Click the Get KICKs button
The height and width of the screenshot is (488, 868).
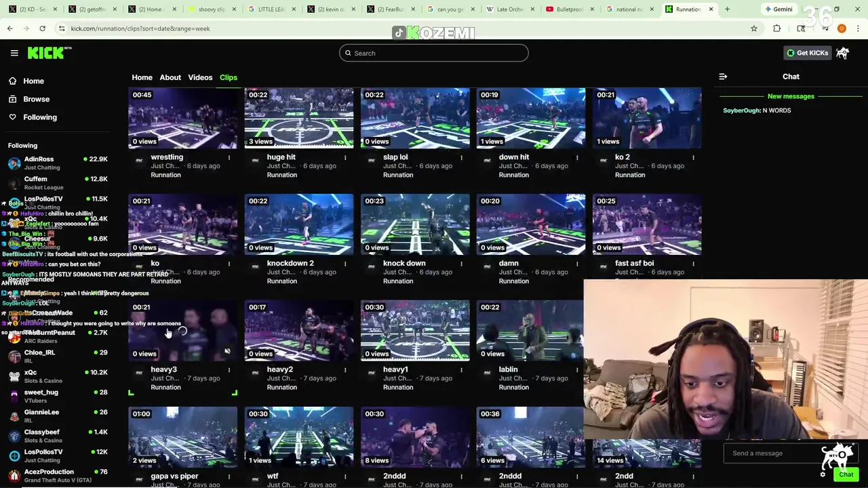[807, 53]
